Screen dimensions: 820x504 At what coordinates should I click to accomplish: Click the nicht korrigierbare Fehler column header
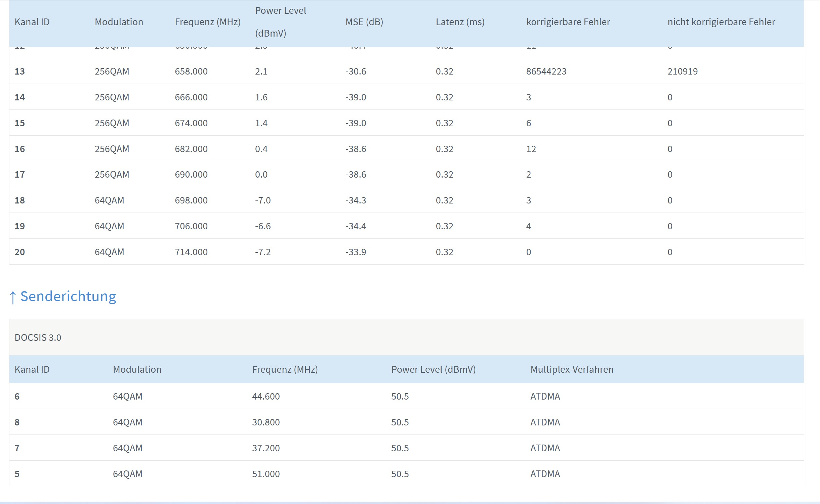721,22
